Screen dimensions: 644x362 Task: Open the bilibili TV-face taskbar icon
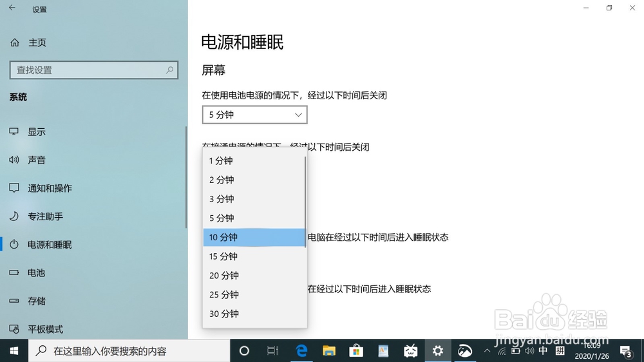click(410, 351)
